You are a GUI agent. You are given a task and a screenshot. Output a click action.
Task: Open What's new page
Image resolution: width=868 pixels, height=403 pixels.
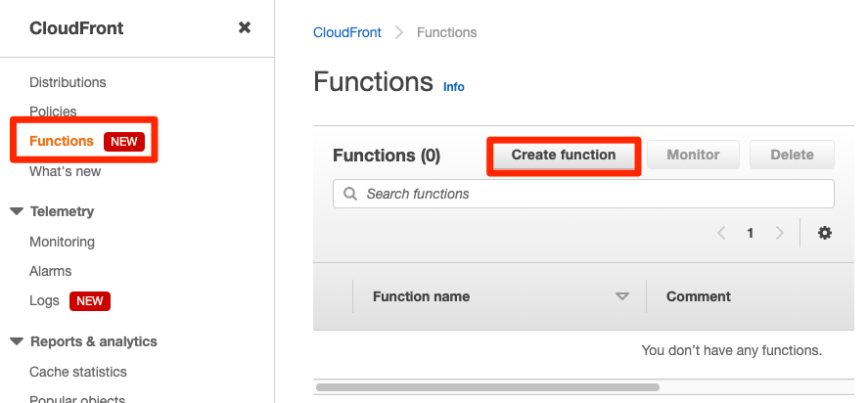pyautogui.click(x=66, y=171)
